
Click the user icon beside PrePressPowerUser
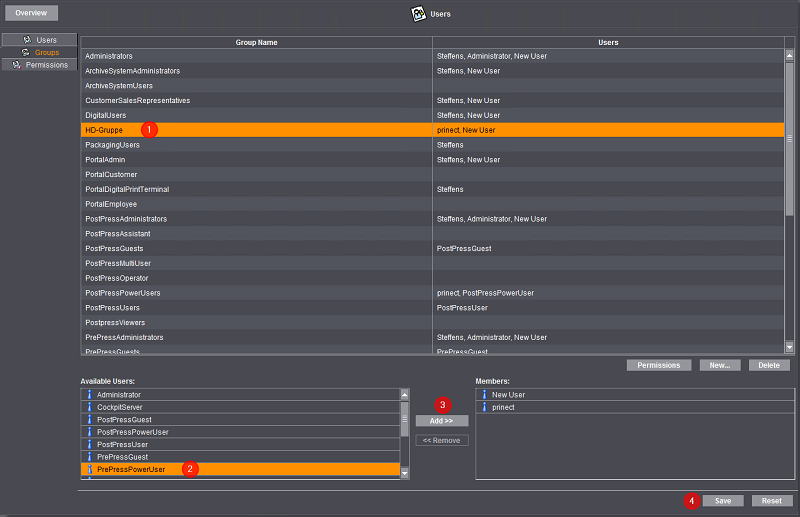click(89, 469)
